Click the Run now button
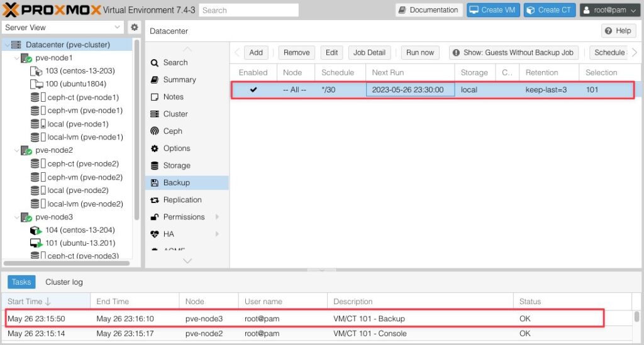 tap(419, 53)
